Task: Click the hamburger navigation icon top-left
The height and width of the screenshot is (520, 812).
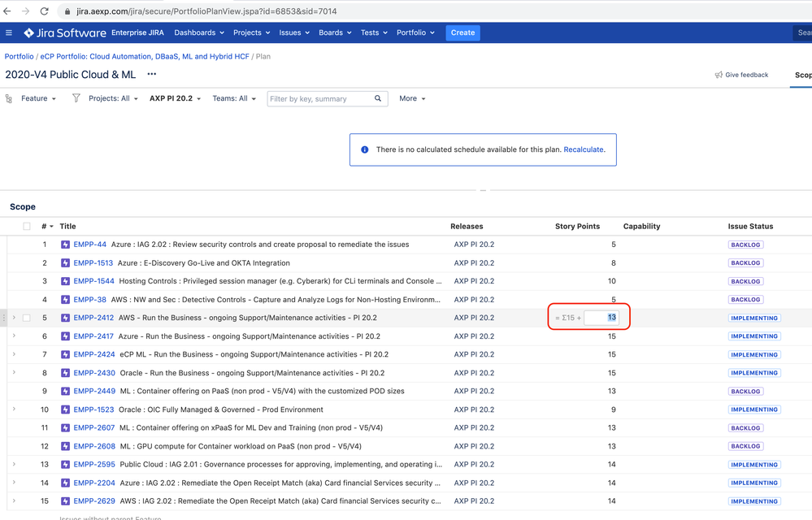Action: pyautogui.click(x=9, y=32)
